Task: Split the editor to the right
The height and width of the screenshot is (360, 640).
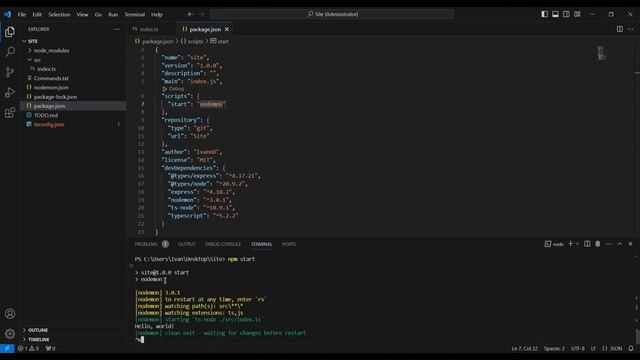Action: (620, 29)
